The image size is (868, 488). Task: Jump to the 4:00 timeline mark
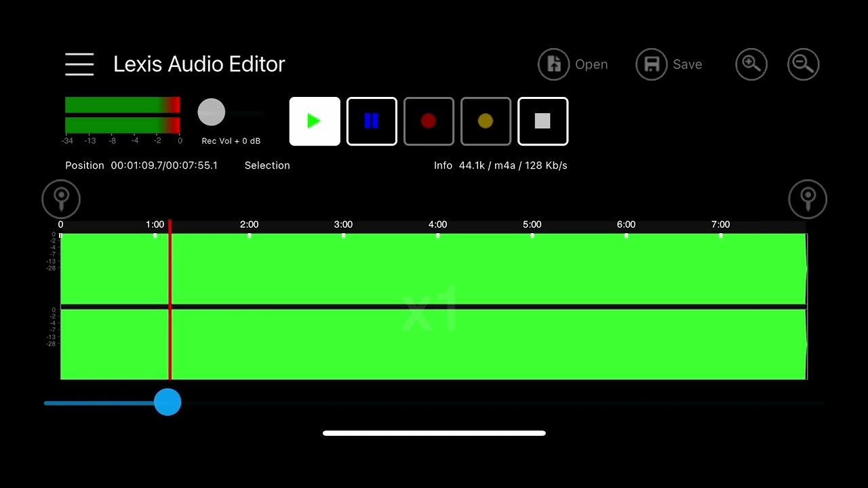(x=438, y=224)
